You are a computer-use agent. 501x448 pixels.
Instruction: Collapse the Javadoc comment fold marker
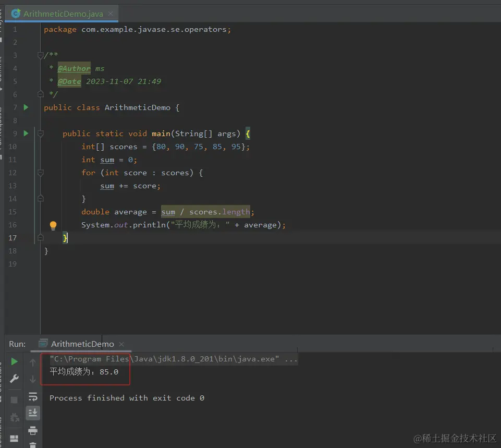[x=40, y=55]
